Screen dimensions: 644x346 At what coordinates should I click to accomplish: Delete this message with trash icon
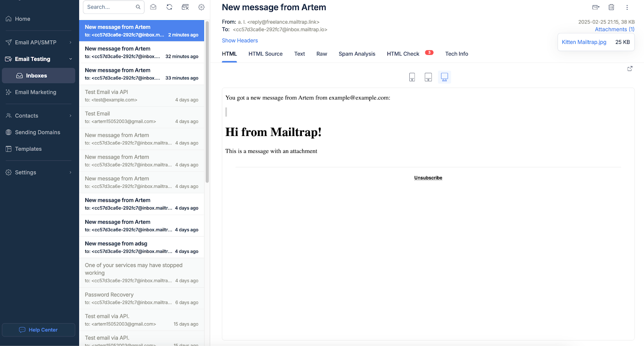tap(611, 7)
